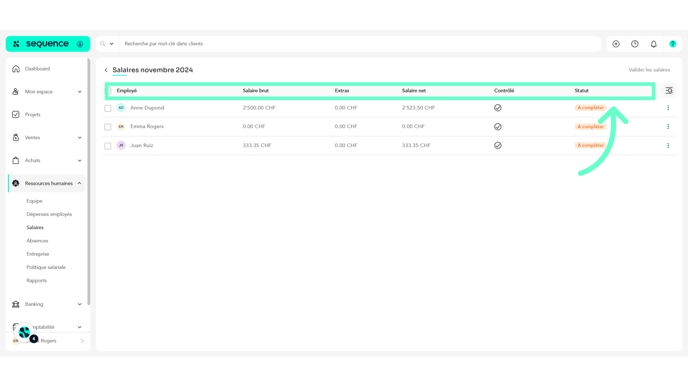Click the Mon espace person icon
This screenshot has height=387, width=688.
click(16, 92)
